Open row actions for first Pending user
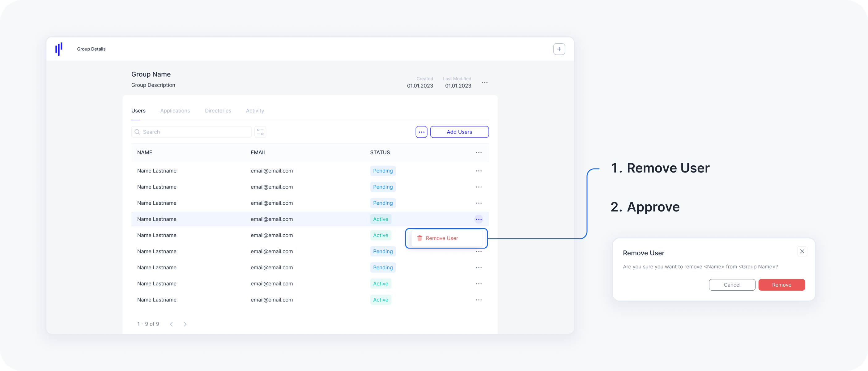This screenshot has width=868, height=371. point(479,171)
